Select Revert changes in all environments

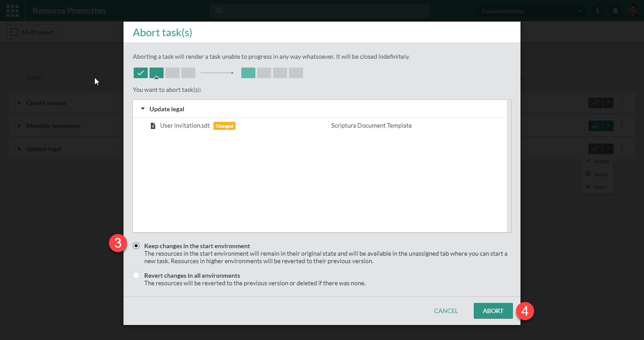tap(136, 276)
